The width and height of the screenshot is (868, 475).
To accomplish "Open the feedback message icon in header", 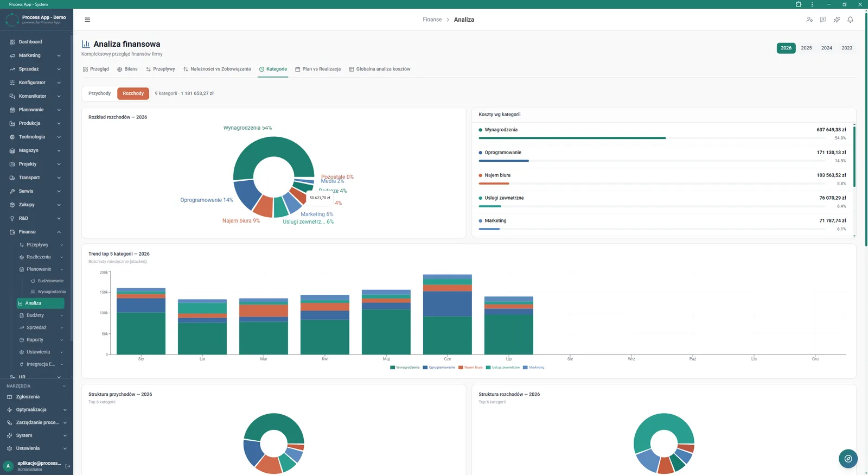I will click(x=823, y=20).
